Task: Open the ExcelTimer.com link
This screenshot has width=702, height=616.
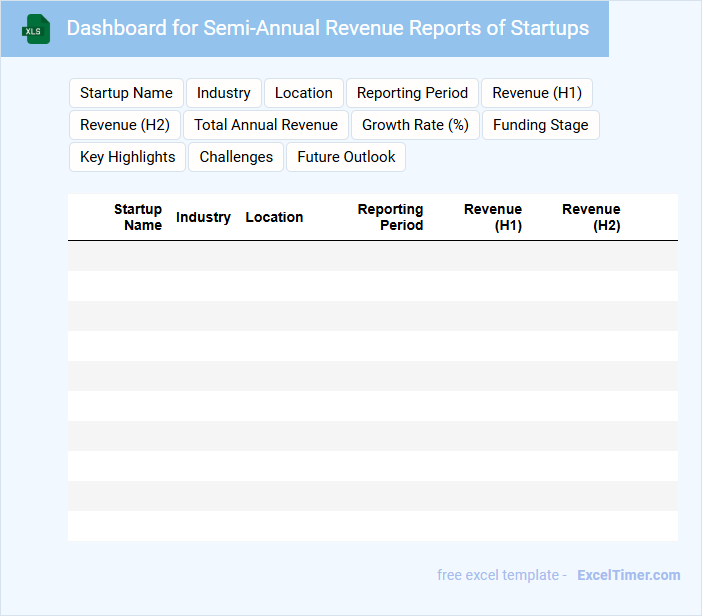Action: [x=628, y=575]
